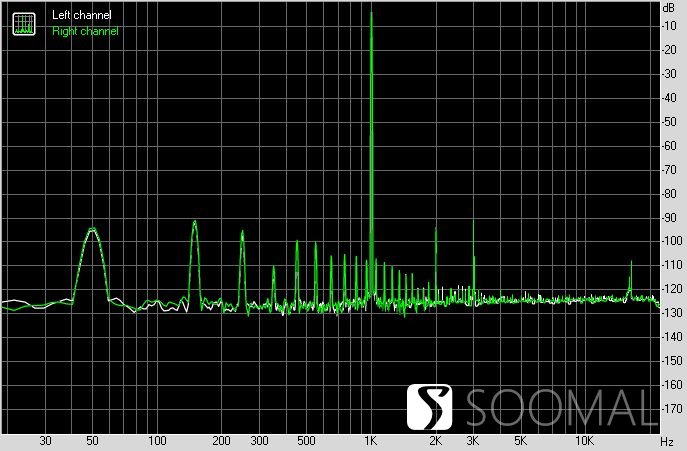
Task: Click the tip of the 1 kHz fundamental peak
Action: click(x=371, y=12)
